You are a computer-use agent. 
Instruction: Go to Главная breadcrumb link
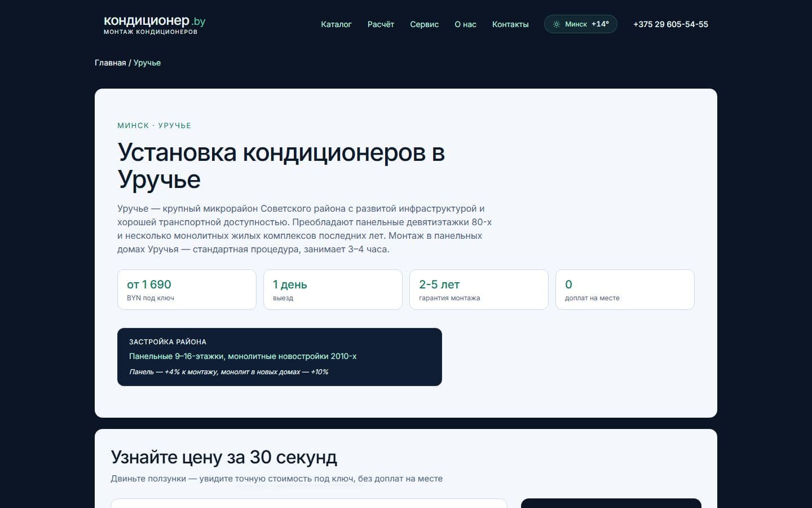pyautogui.click(x=111, y=63)
